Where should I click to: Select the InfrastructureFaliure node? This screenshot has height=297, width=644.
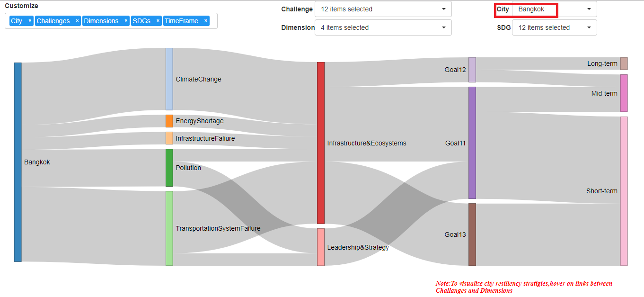point(169,138)
